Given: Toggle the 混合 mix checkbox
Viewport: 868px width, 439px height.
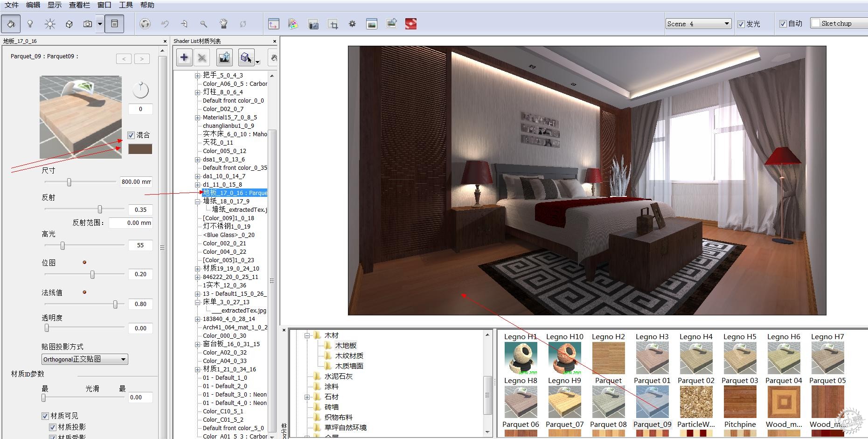Looking at the screenshot, I should 131,135.
